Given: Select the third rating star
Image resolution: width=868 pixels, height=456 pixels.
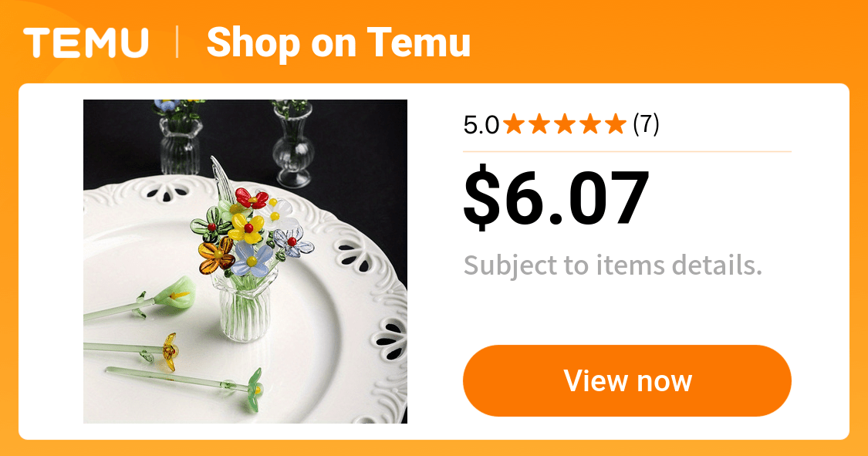Looking at the screenshot, I should (x=565, y=124).
